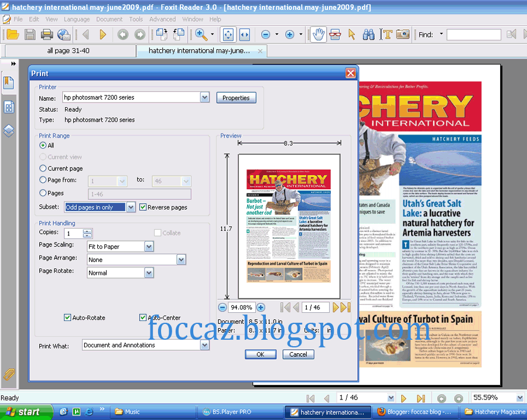Select the Zoom In magnifier tool

[x=201, y=35]
